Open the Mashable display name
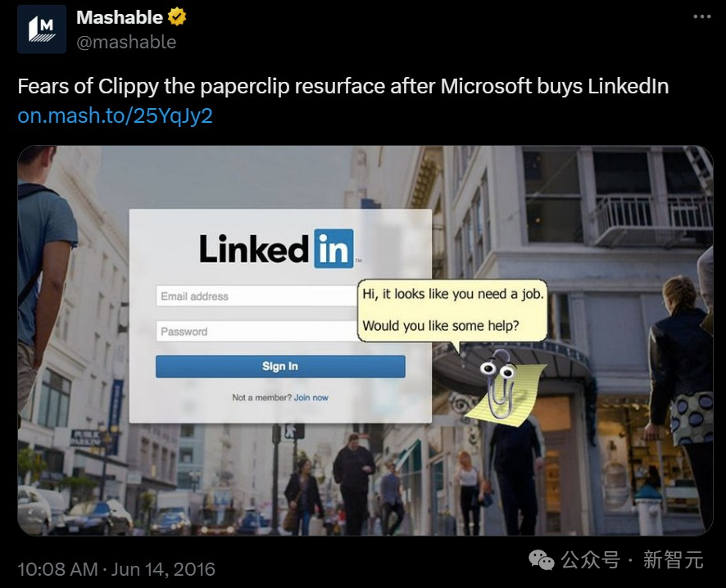 [x=120, y=17]
